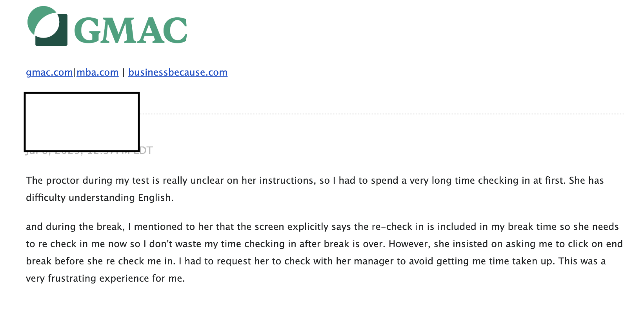Open the businessbecause.com link

pyautogui.click(x=178, y=72)
